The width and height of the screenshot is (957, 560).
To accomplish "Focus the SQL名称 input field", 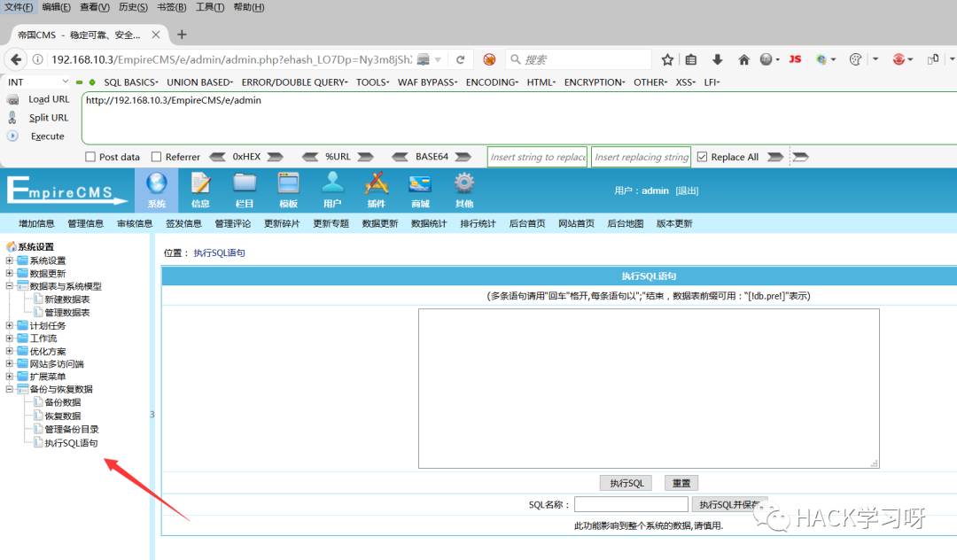I will click(631, 504).
